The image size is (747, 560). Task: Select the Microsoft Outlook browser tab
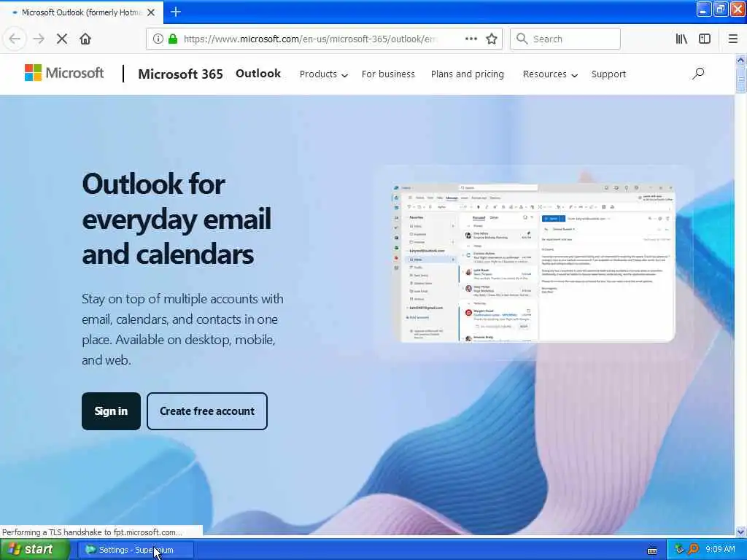(x=82, y=12)
